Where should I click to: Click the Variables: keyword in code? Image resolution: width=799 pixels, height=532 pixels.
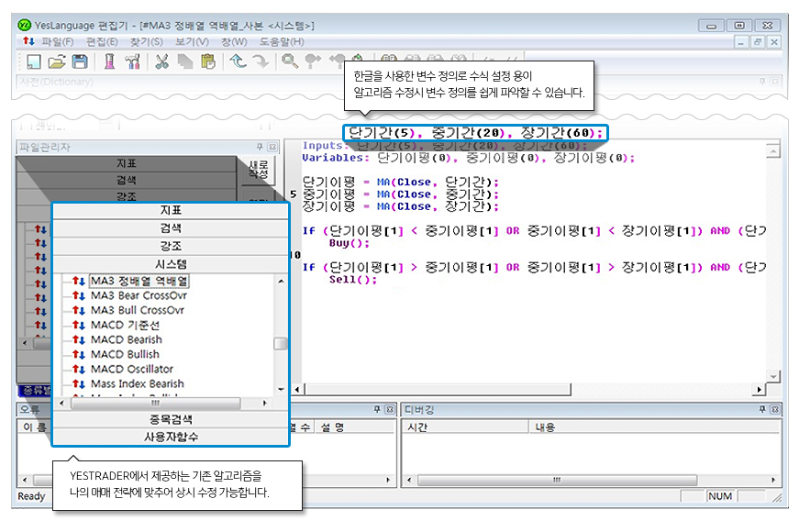(336, 158)
